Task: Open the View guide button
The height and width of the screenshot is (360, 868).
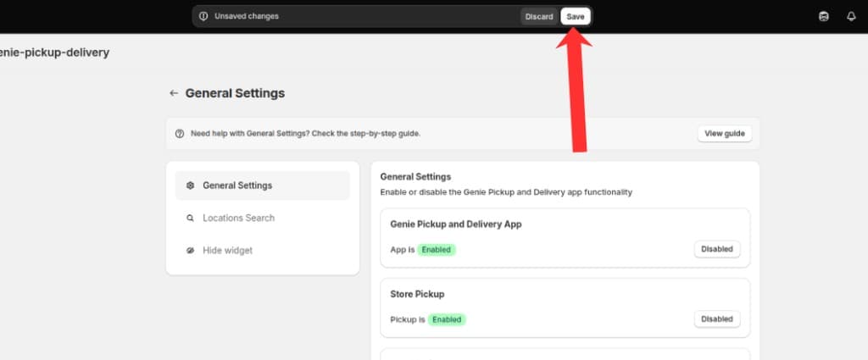Action: (x=725, y=133)
